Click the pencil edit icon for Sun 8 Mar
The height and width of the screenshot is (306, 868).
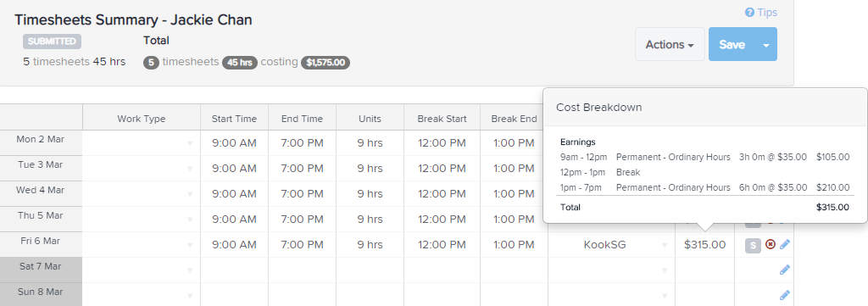[784, 295]
